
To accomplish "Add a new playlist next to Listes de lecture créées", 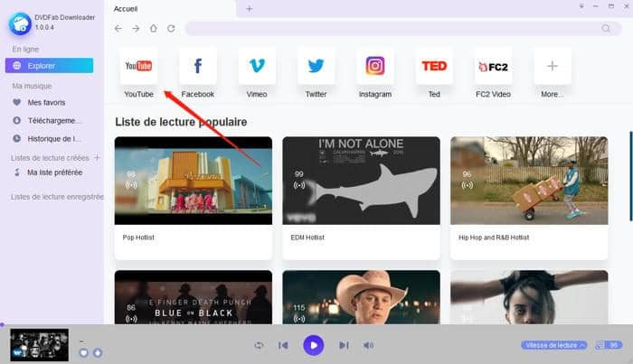I will [98, 157].
